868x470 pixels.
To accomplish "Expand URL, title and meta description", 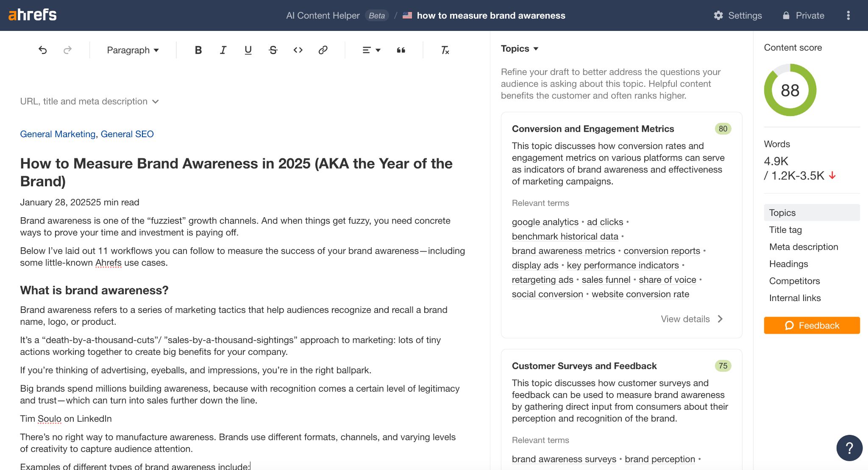I will click(x=89, y=101).
